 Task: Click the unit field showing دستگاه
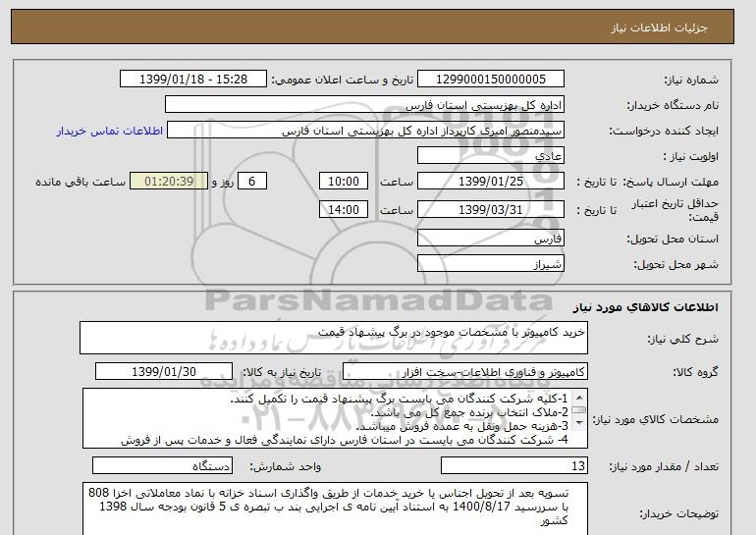pos(162,466)
